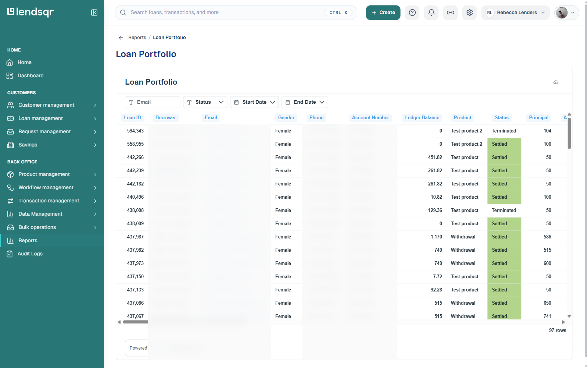Click the Data Management chart icon
Viewport: 588px width, 368px height.
tap(11, 214)
